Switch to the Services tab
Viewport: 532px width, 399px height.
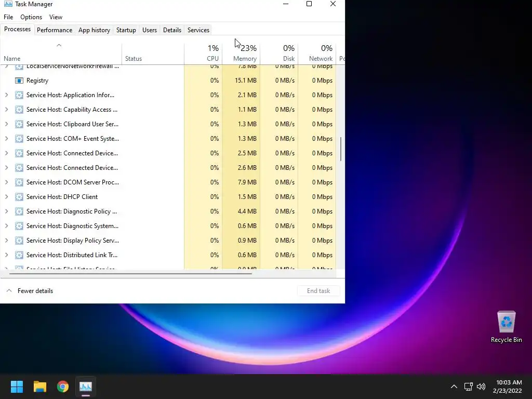click(198, 30)
